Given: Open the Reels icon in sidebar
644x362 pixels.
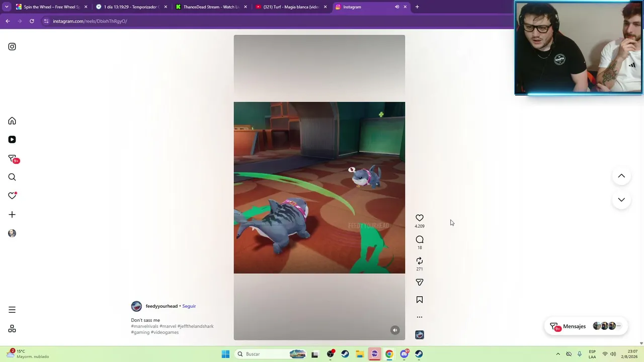Looking at the screenshot, I should [12, 139].
